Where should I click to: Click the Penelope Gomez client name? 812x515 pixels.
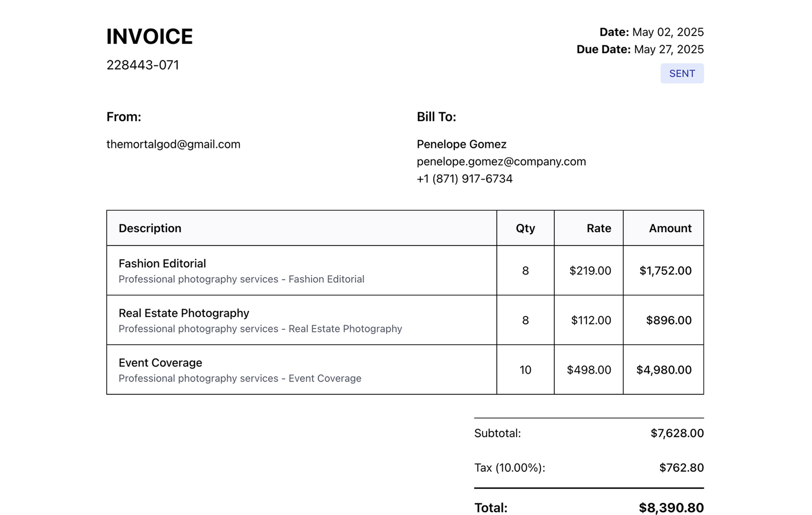tap(461, 144)
